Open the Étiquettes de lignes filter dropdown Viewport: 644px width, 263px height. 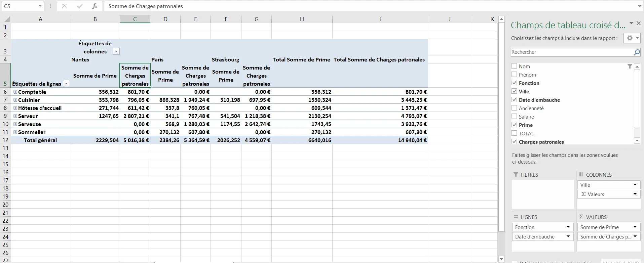coord(67,84)
